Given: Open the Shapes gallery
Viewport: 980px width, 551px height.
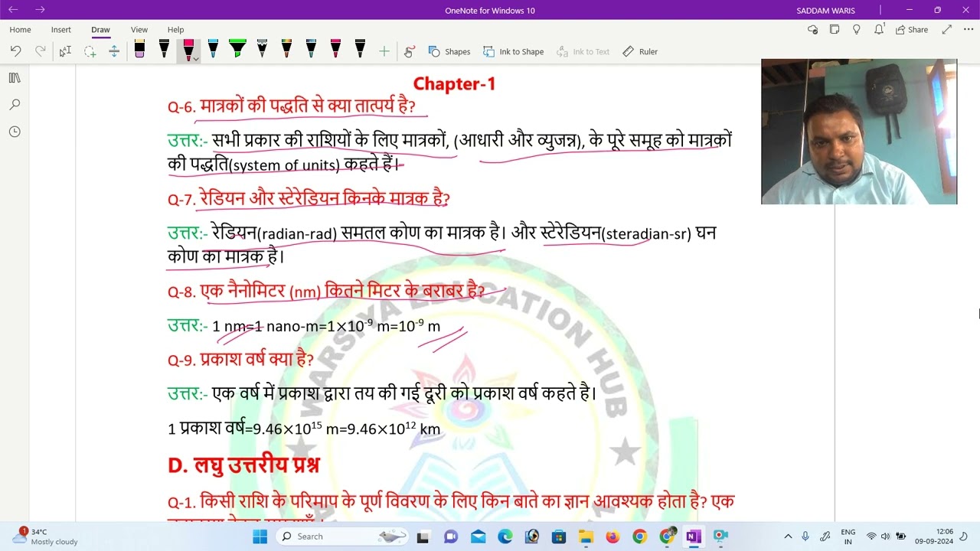Looking at the screenshot, I should click(x=449, y=51).
